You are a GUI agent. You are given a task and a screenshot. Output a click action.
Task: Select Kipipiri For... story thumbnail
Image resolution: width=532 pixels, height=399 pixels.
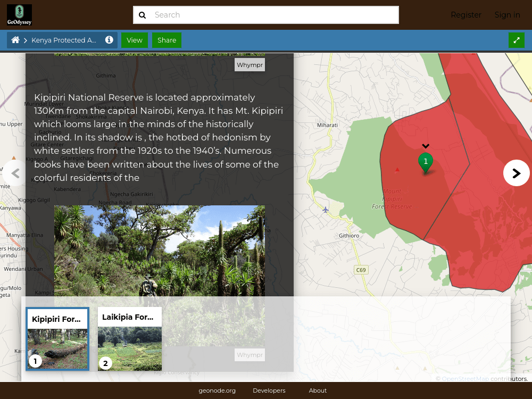(x=57, y=339)
